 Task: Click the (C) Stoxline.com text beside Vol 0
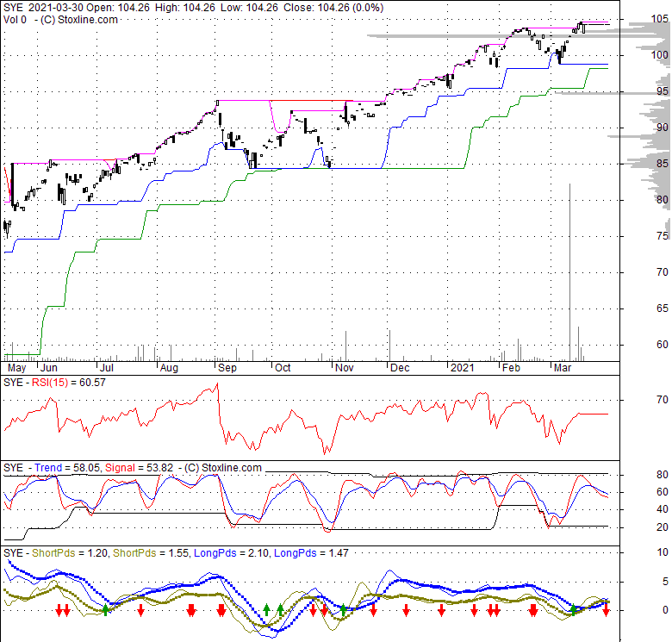79,20
